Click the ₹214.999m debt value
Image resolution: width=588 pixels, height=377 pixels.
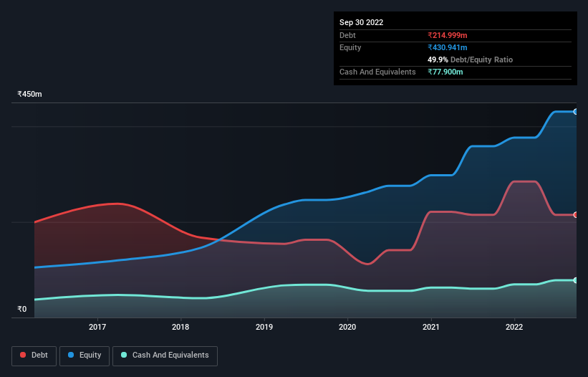[448, 35]
